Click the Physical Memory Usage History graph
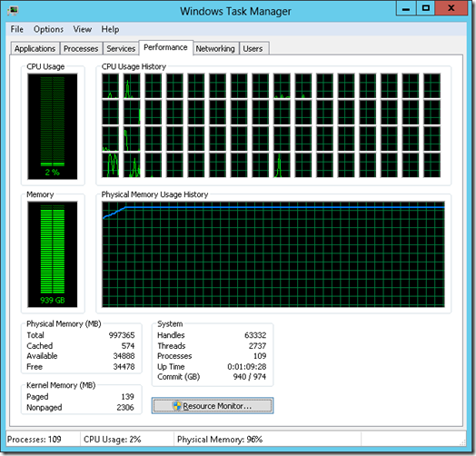 point(273,254)
